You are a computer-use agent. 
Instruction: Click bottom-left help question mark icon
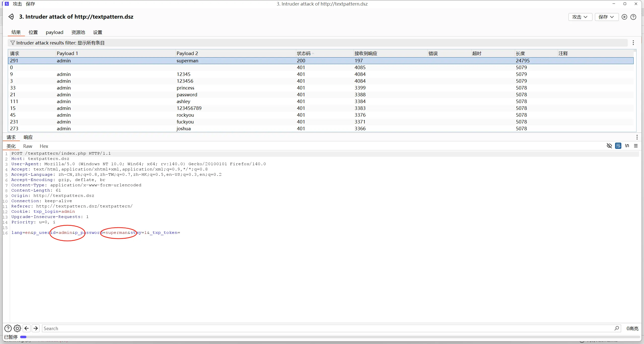(x=8, y=328)
